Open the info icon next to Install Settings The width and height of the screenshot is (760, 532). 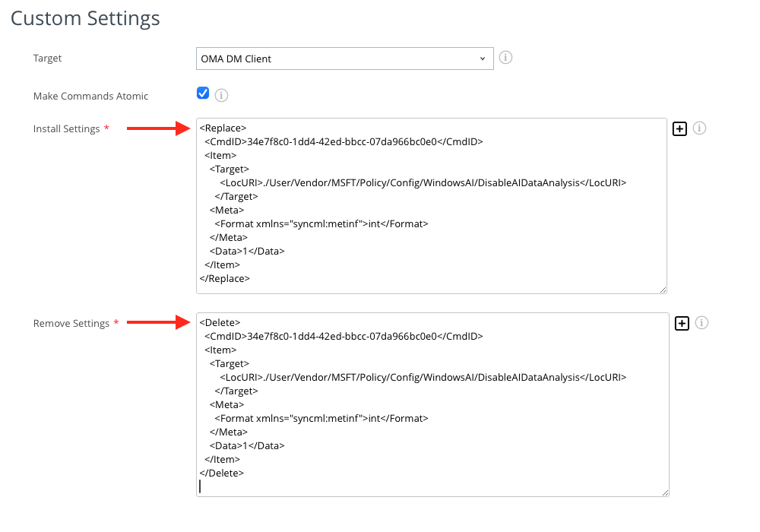pyautogui.click(x=700, y=128)
